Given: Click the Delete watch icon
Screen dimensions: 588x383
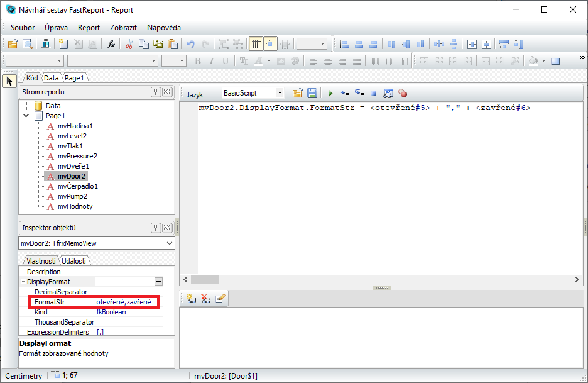Looking at the screenshot, I should (206, 299).
